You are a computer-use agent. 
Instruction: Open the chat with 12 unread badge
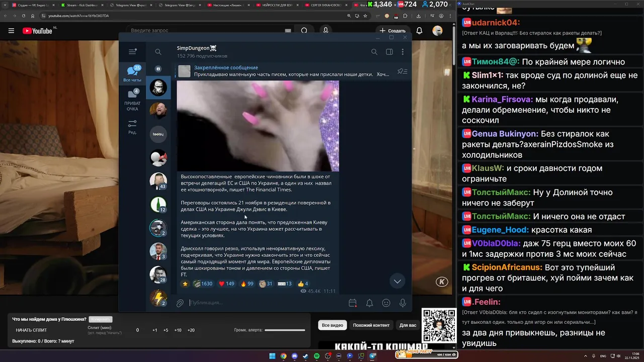158,205
